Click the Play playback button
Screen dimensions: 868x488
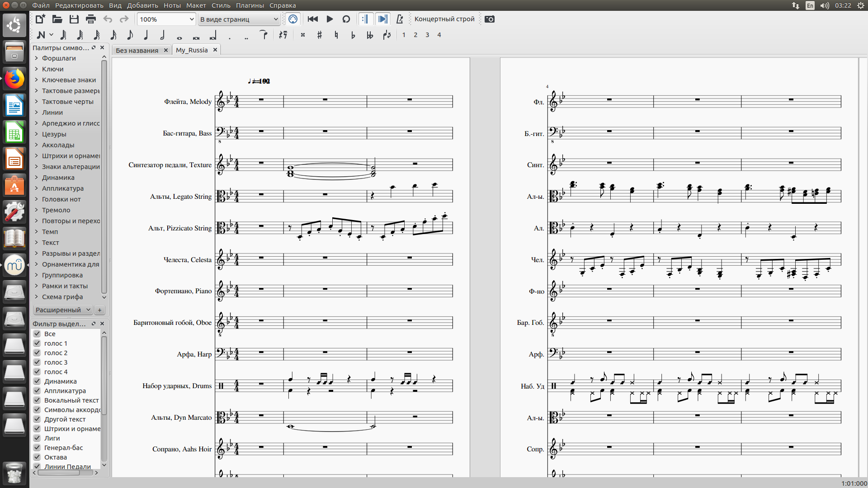[330, 19]
